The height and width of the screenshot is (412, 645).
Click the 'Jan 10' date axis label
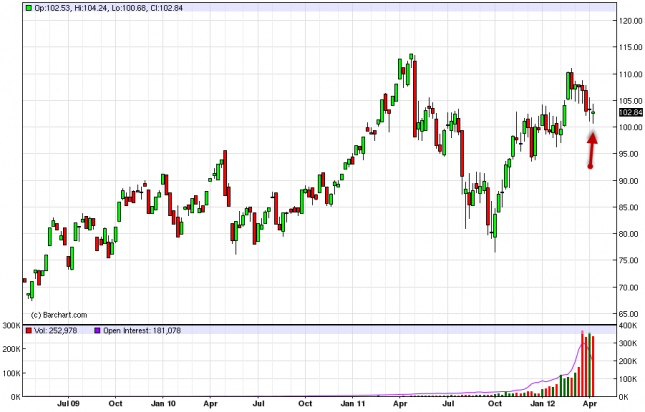(163, 403)
